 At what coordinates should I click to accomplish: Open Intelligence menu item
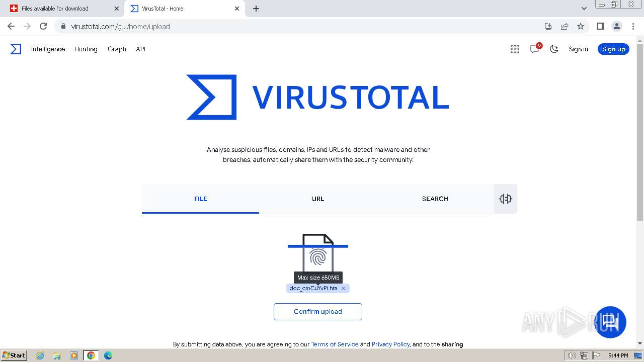tap(48, 49)
